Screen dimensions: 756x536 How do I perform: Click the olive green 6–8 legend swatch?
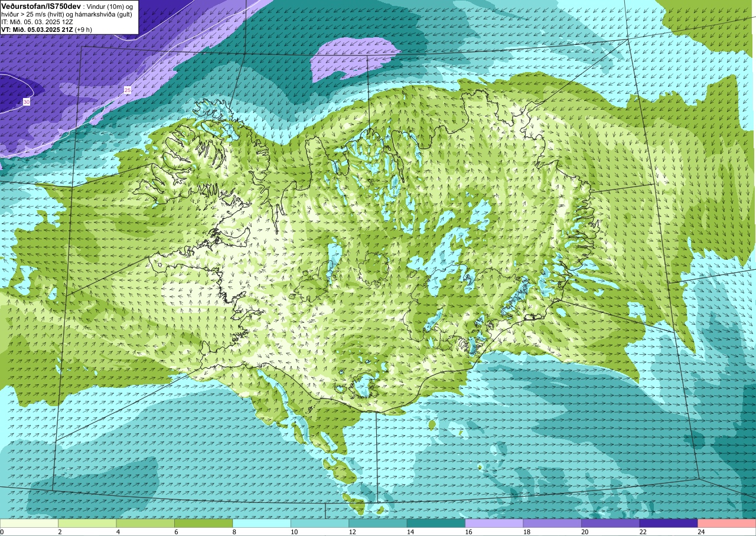(204, 523)
